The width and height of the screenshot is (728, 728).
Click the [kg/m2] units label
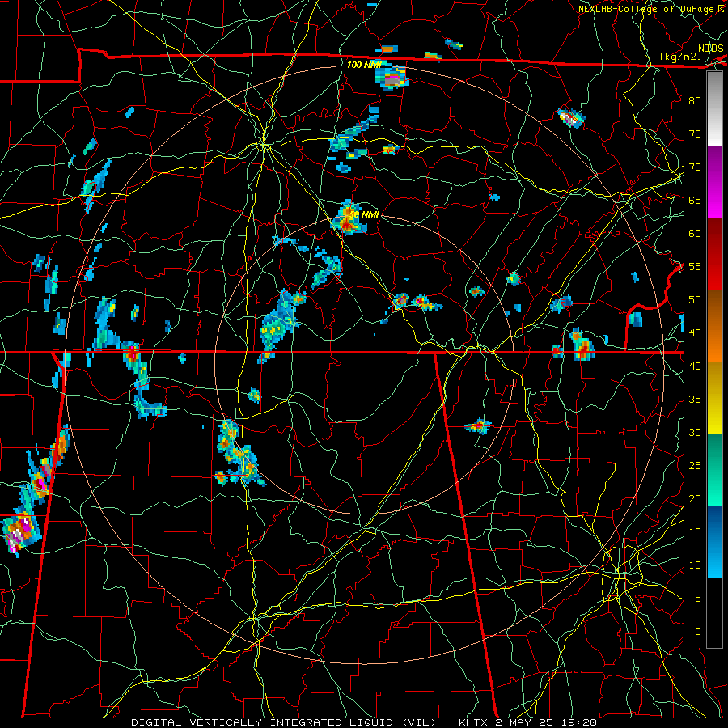coord(681,57)
